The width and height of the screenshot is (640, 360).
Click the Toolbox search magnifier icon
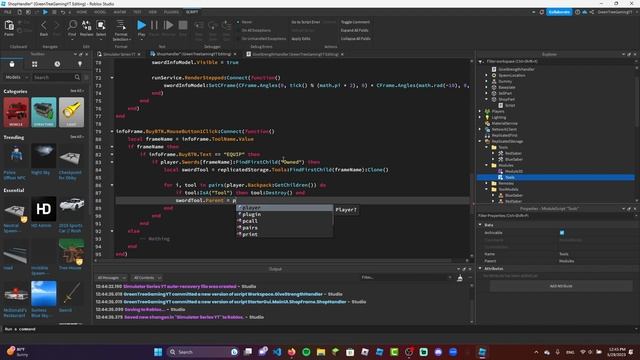77,77
